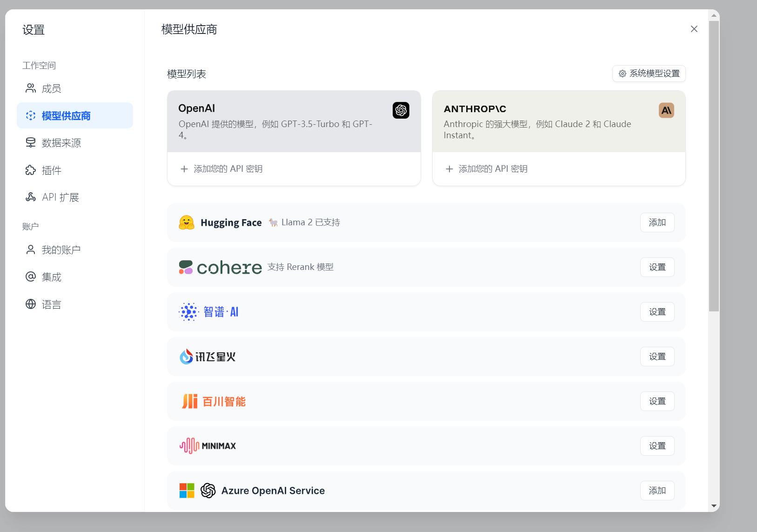Click 设置 for 讯飞星火
This screenshot has height=532, width=757.
tap(657, 357)
